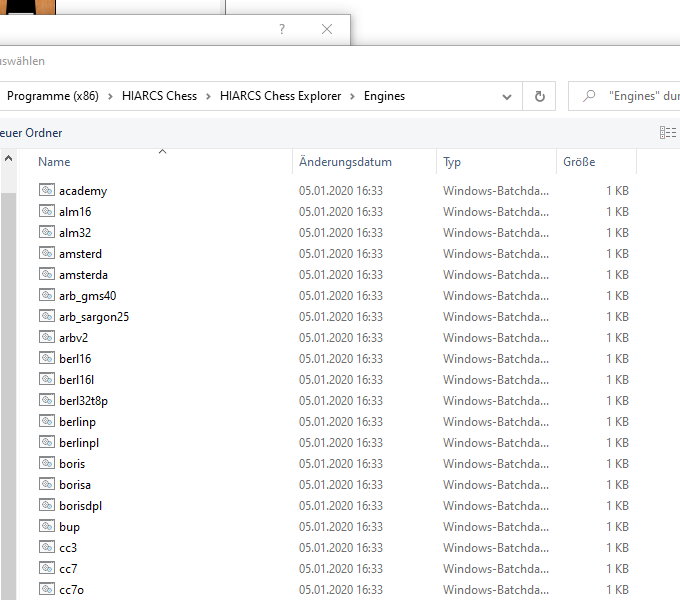The width and height of the screenshot is (680, 600).
Task: Click the amsterda batch file icon
Action: click(x=47, y=274)
